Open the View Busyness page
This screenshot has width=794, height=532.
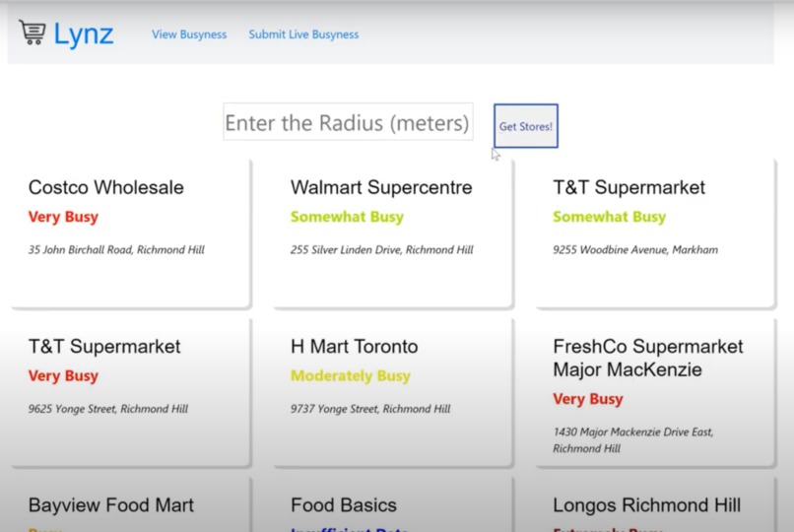tap(189, 34)
